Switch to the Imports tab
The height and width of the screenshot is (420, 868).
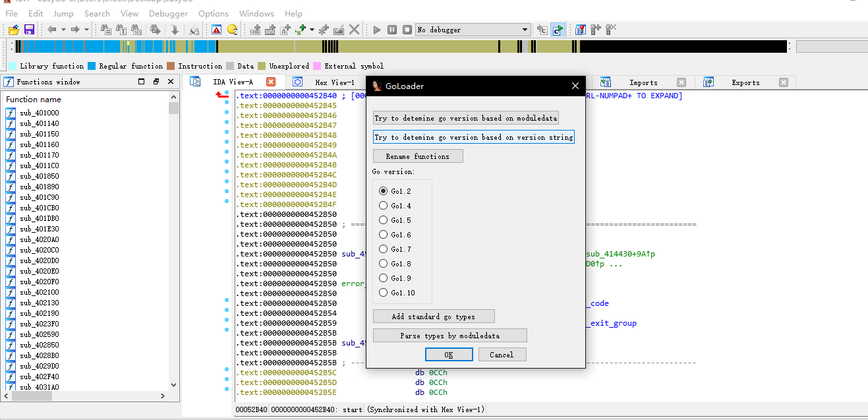pyautogui.click(x=643, y=82)
